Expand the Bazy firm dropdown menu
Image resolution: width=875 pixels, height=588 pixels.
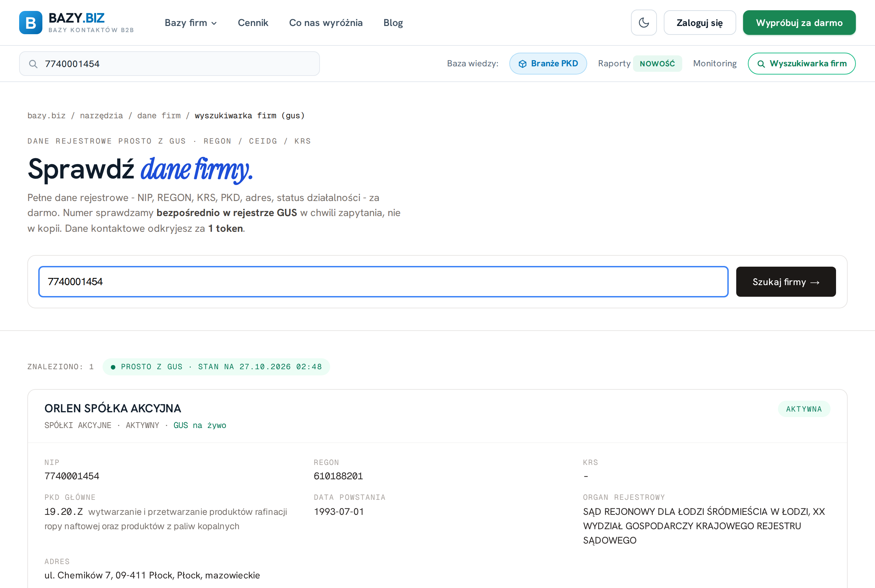tap(190, 23)
